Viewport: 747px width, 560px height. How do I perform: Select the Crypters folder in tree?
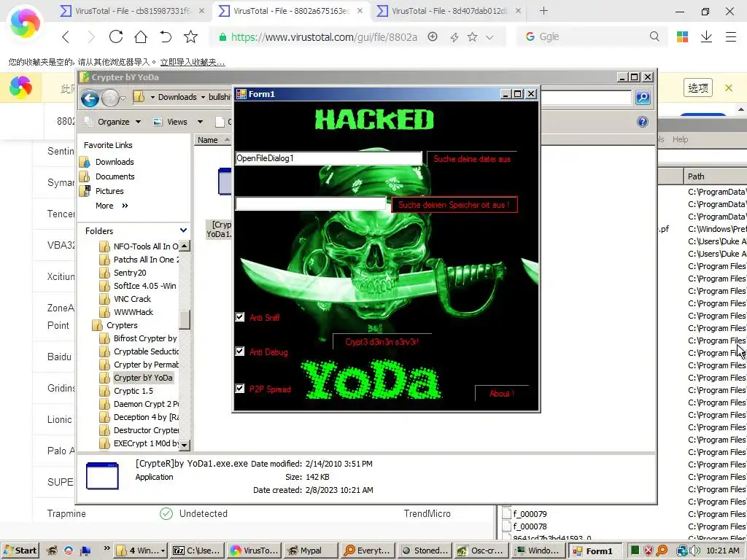click(122, 325)
